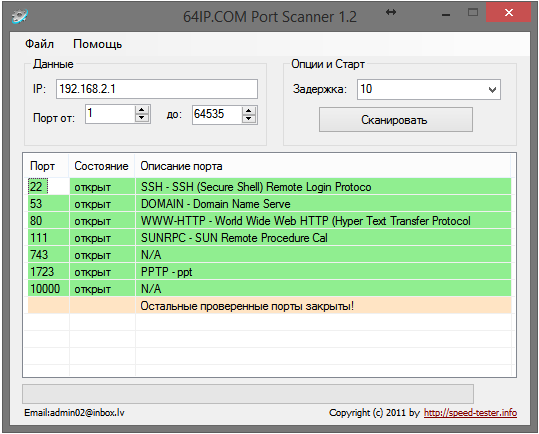Viewport: 539px width, 434px height.
Task: Expand the Задержка delay dropdown
Action: point(492,90)
